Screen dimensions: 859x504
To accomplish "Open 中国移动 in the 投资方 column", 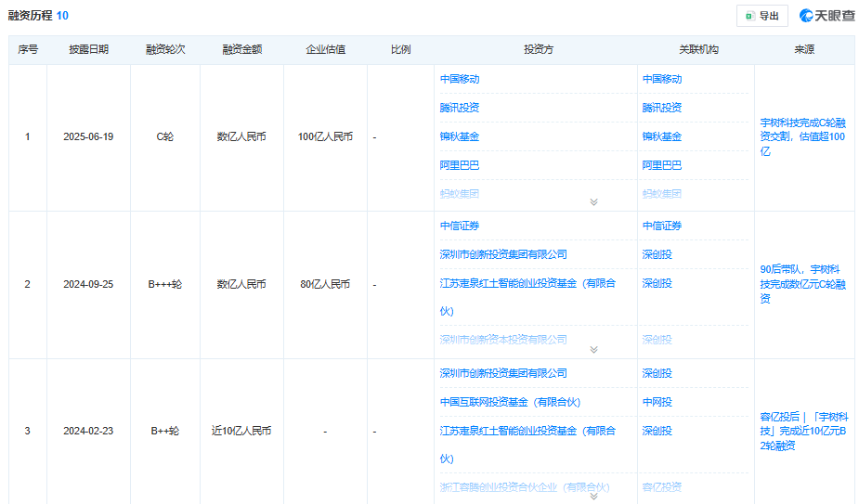I will pyautogui.click(x=460, y=79).
